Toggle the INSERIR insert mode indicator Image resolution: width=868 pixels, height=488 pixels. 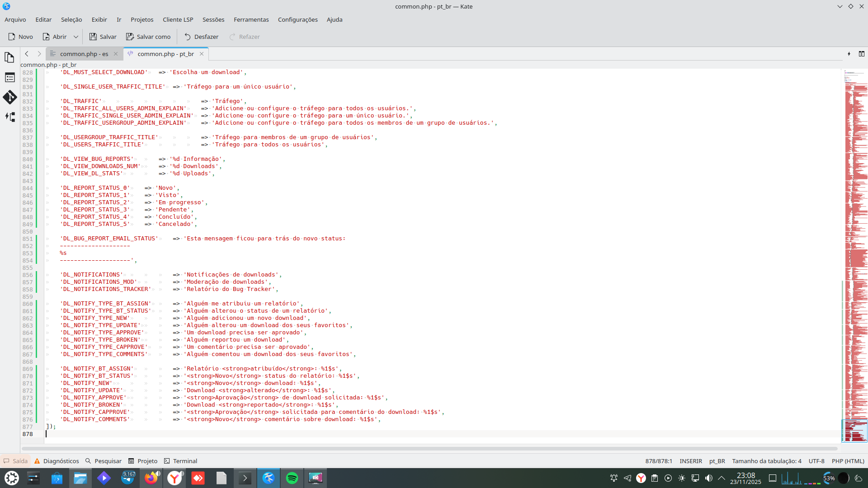pyautogui.click(x=690, y=461)
